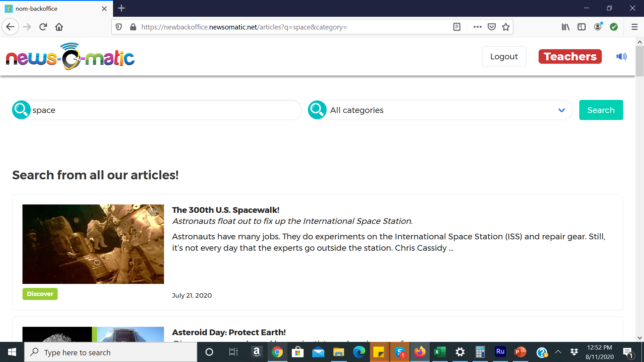Open The 300th U.S. Spacewalk article
The width and height of the screenshot is (644, 362).
pos(225,210)
